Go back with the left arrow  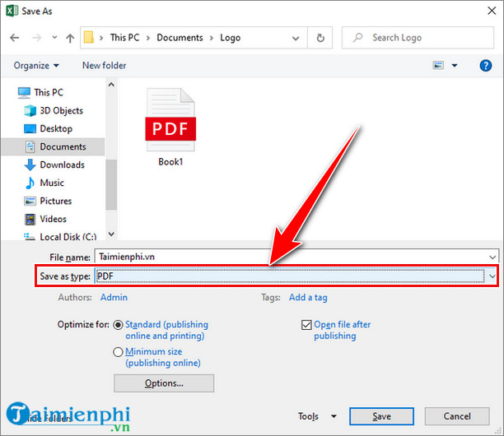(x=15, y=38)
